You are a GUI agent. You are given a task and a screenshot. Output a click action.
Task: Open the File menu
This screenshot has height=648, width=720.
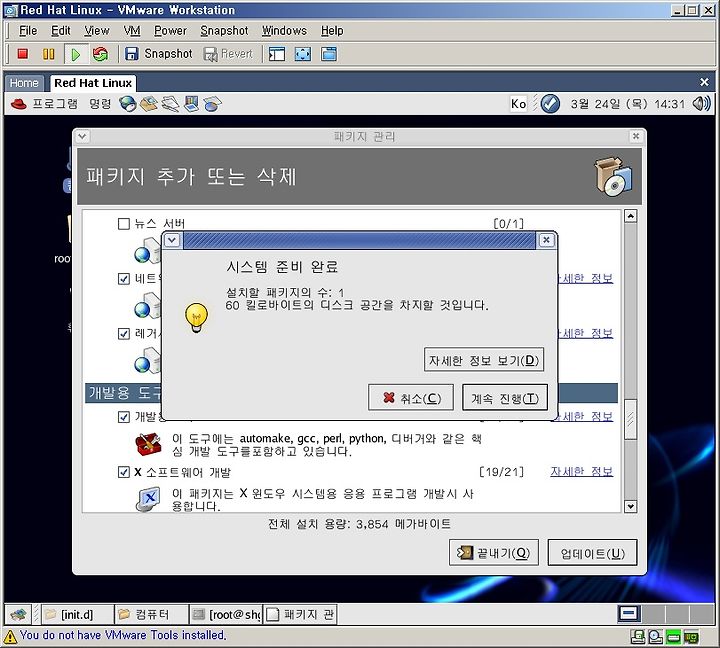pos(28,31)
